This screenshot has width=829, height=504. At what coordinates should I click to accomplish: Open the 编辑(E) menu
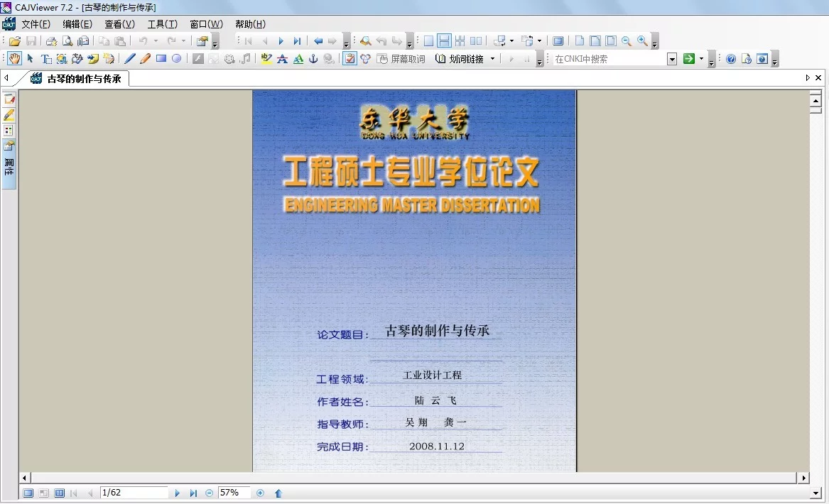77,24
